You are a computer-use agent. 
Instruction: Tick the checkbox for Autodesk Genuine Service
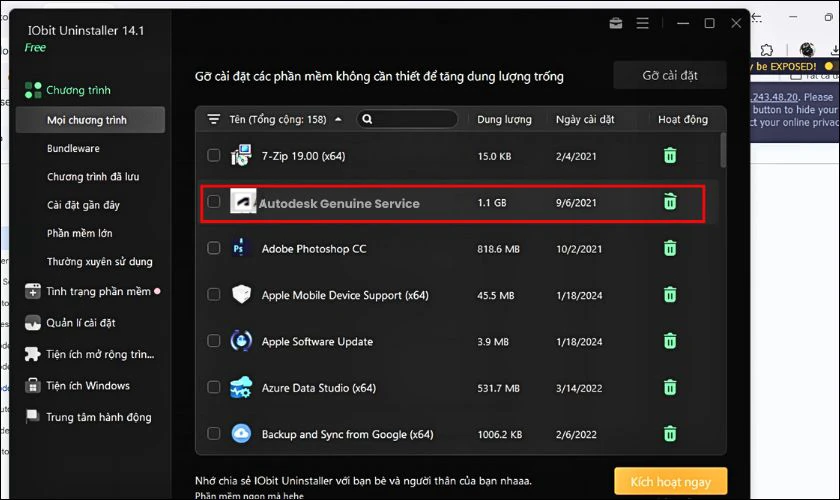click(213, 202)
